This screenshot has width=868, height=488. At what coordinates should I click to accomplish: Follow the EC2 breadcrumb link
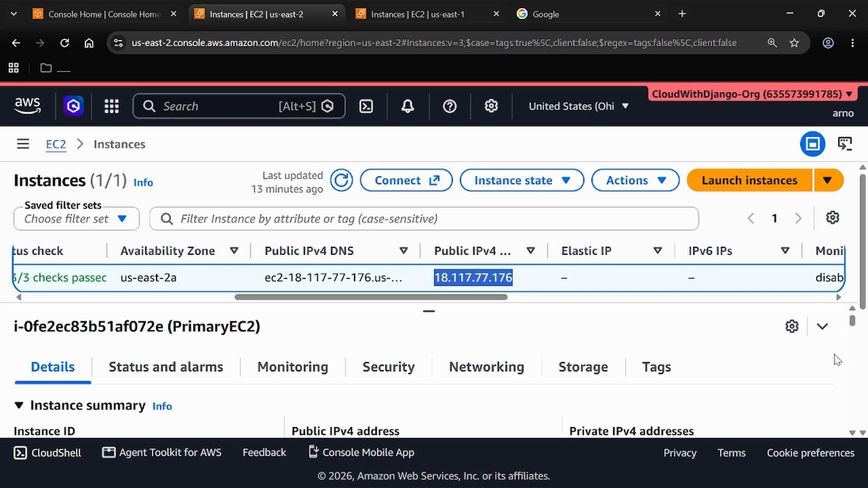point(56,144)
